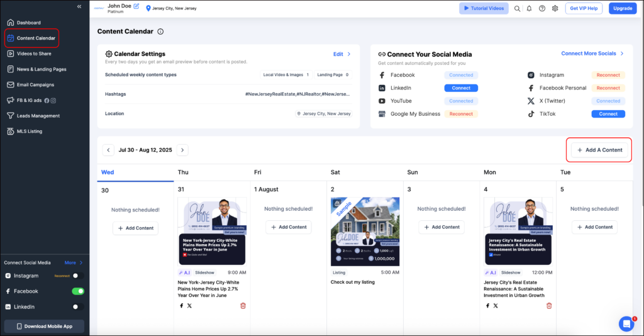Disable the Facebook toggle in sidebar
This screenshot has width=644, height=336.
pyautogui.click(x=78, y=291)
